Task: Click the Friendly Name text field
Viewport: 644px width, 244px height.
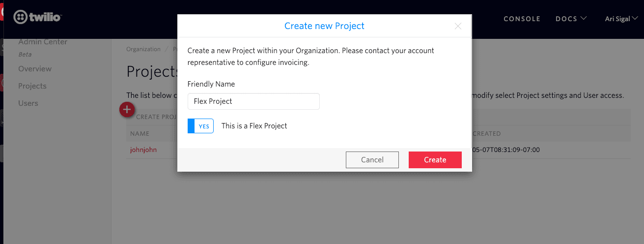Action: [x=253, y=101]
